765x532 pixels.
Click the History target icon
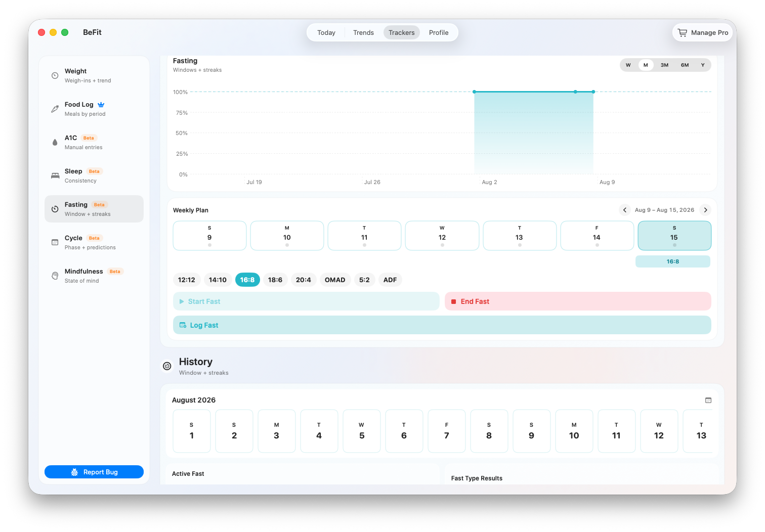coord(167,366)
